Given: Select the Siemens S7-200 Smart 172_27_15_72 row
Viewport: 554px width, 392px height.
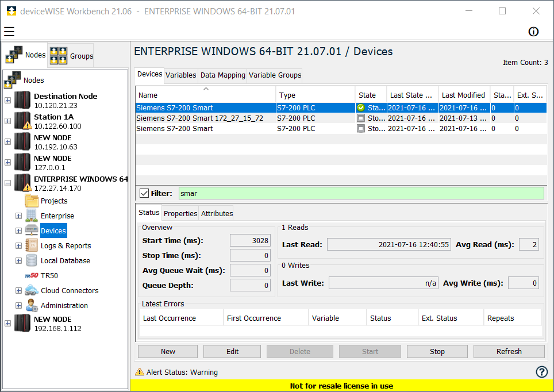Looking at the screenshot, I should coord(341,118).
